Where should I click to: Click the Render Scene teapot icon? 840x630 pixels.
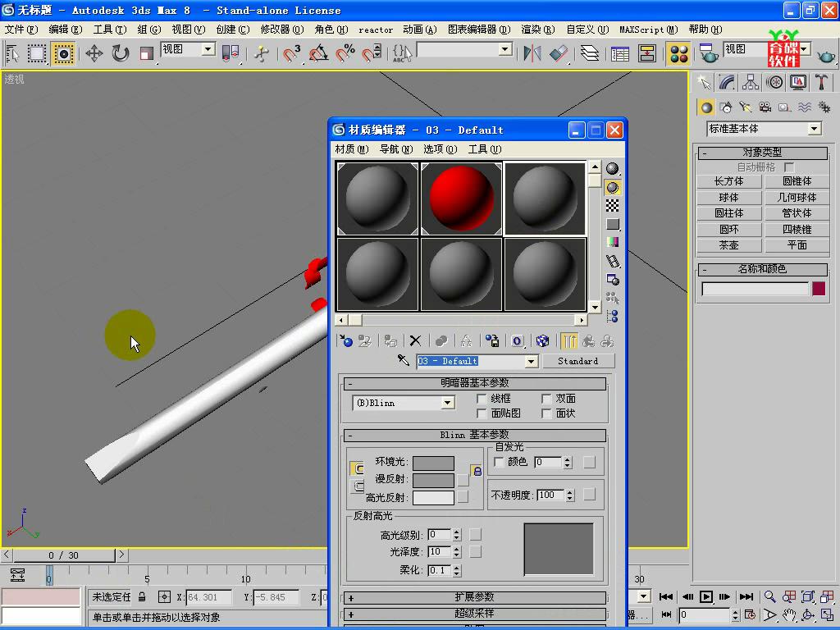709,53
